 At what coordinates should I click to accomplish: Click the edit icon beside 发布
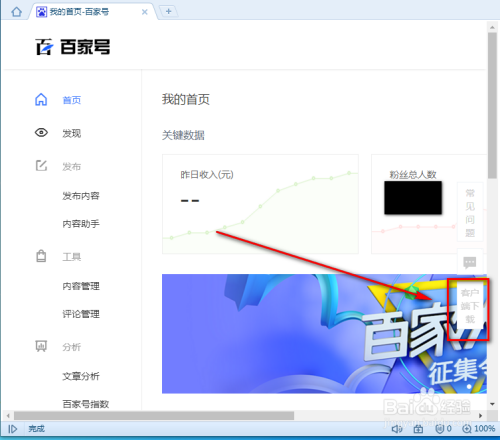coord(41,166)
